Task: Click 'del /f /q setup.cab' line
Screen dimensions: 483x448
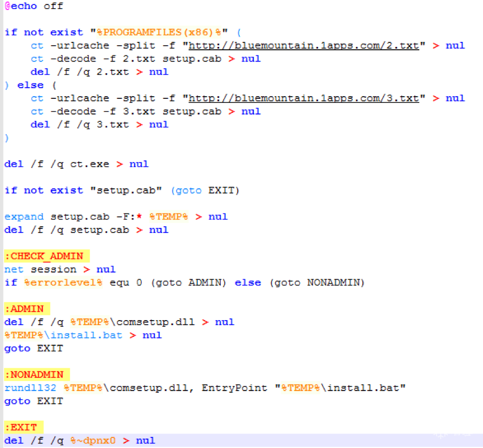Action: [x=86, y=230]
